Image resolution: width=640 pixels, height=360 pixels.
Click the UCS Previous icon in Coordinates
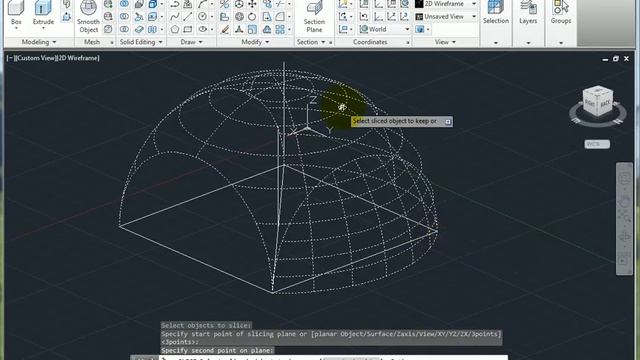point(364,17)
